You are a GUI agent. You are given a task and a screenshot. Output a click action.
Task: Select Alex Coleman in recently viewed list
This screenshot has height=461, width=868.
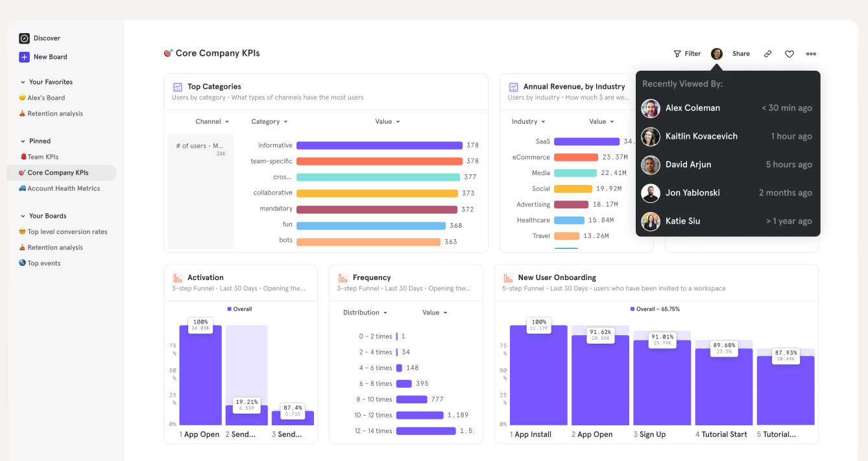coord(692,108)
